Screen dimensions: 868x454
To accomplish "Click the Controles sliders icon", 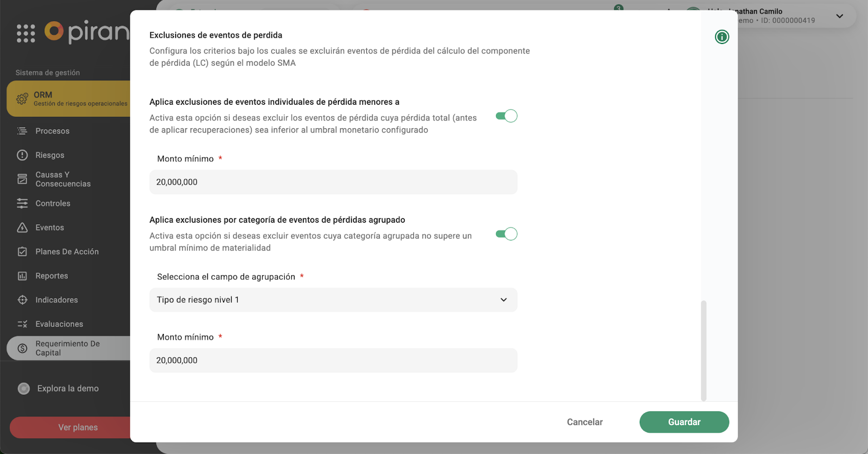I will point(22,204).
